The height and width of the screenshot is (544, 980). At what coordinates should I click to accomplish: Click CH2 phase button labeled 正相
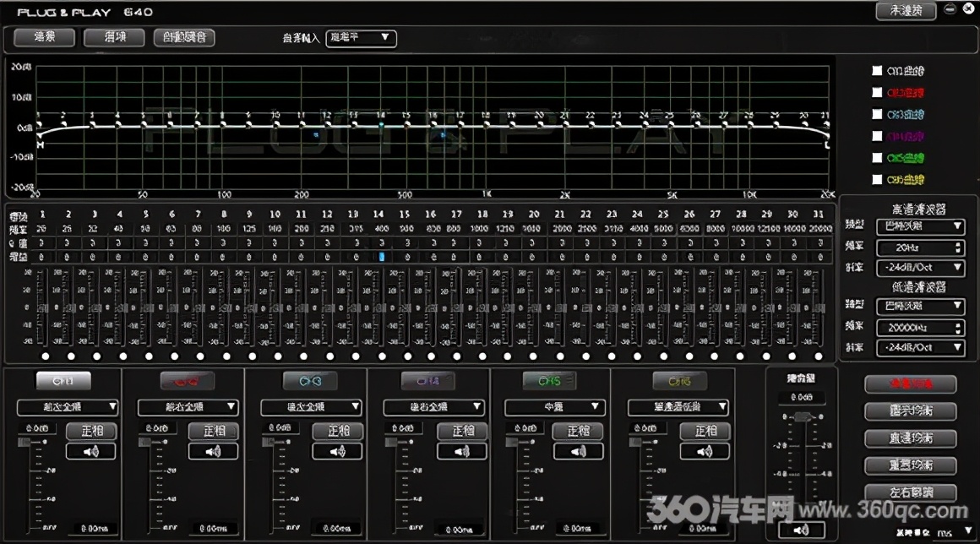pyautogui.click(x=215, y=431)
